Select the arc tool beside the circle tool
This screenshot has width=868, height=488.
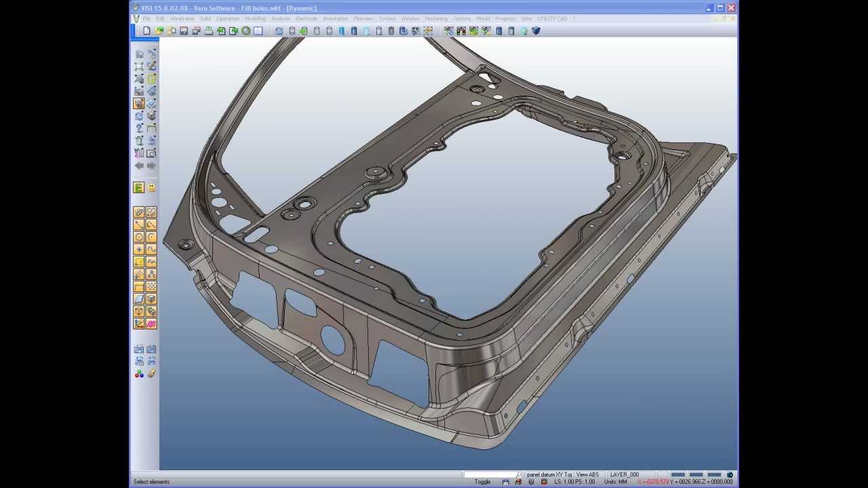click(x=151, y=237)
